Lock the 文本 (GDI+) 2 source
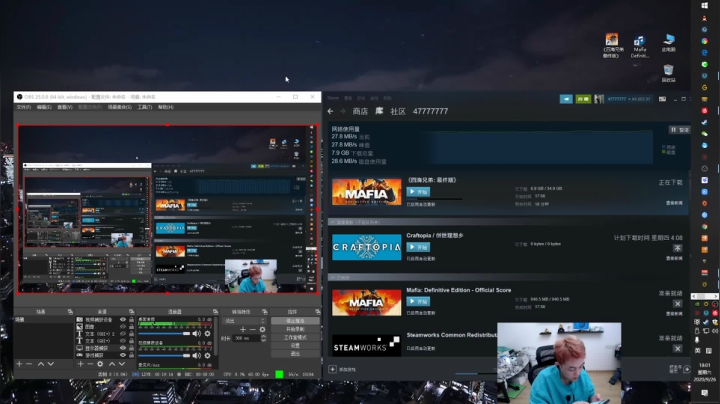 coord(131,334)
